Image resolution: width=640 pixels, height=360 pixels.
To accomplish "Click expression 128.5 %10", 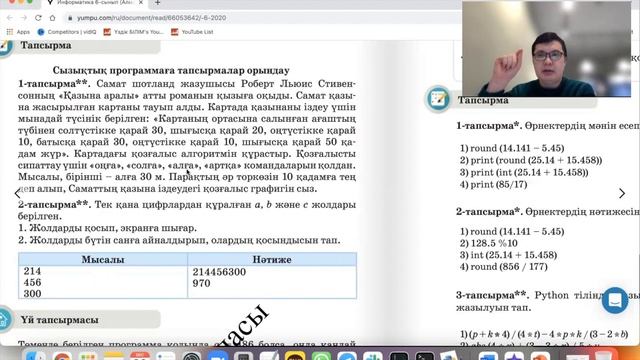I will (x=494, y=243).
